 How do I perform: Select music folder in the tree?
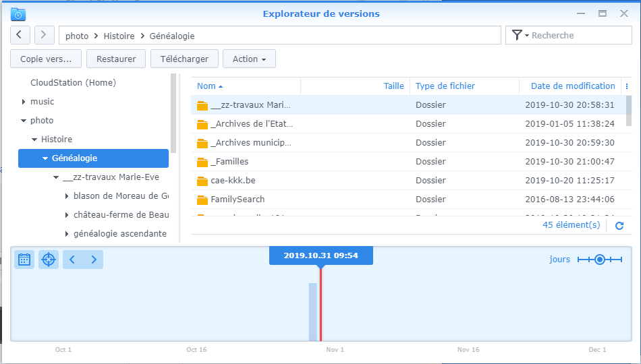pos(42,101)
